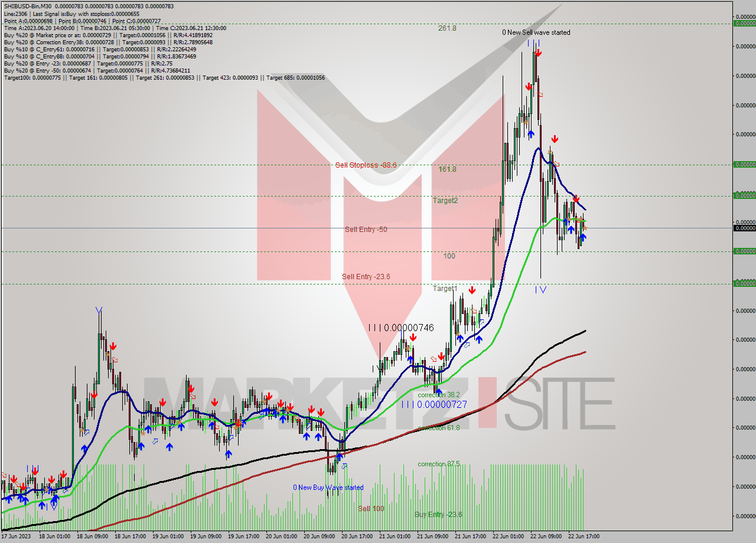
Task: Click the 'Buy Entry -23.6' label
Action: point(438,515)
